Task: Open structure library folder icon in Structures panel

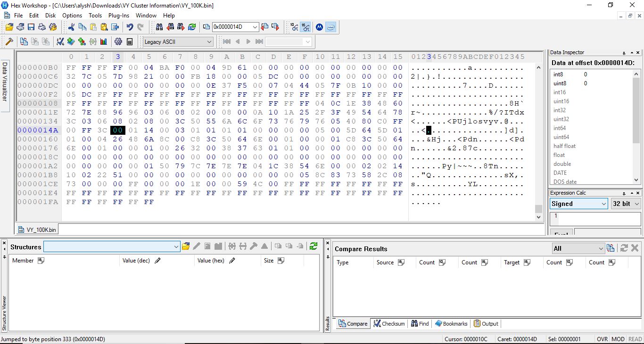Action: click(186, 246)
